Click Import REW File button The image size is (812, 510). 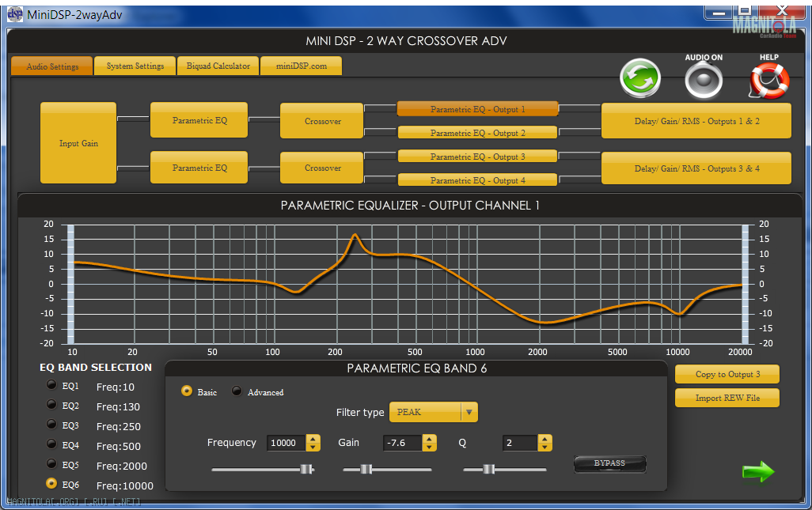(727, 398)
